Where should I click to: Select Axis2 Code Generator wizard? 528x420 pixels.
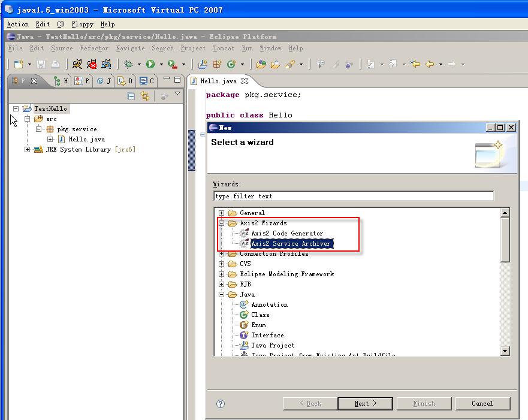(287, 233)
